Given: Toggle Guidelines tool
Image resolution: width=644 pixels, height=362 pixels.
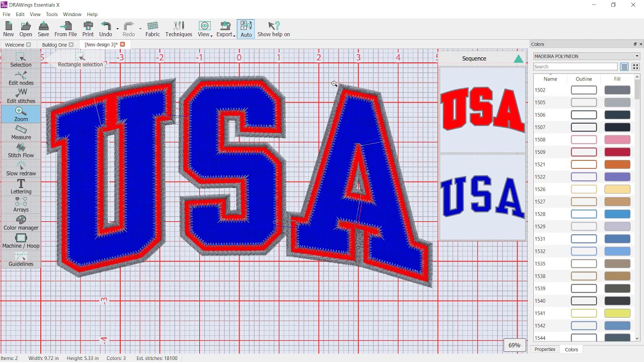Looking at the screenshot, I should [21, 259].
